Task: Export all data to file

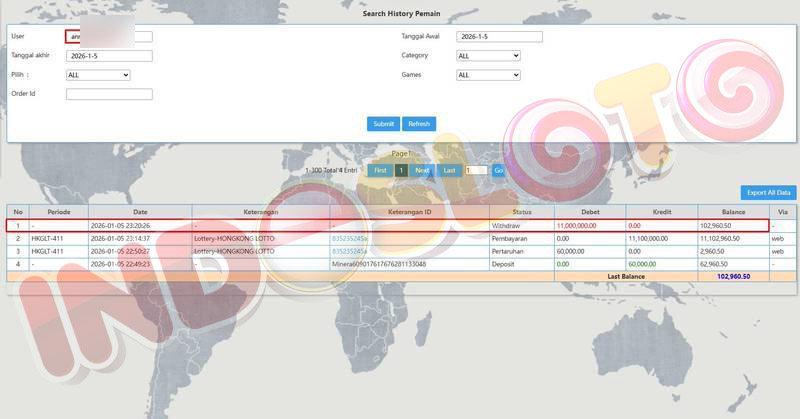Action: [x=768, y=192]
